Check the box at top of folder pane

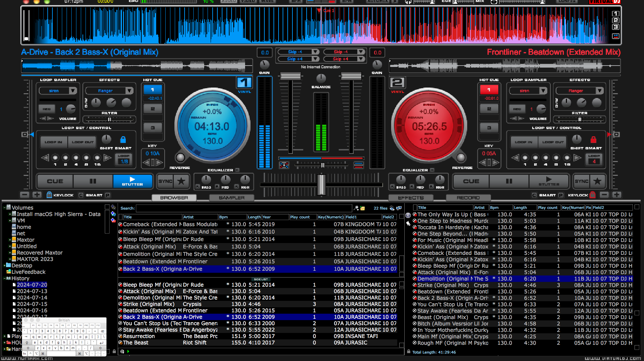[x=107, y=207]
